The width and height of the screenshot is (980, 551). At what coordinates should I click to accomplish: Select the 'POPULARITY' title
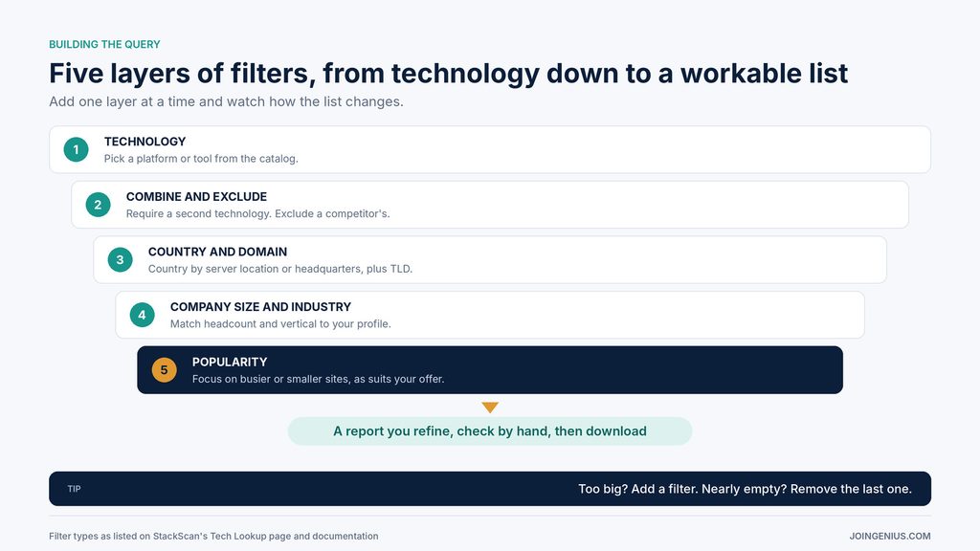point(230,362)
